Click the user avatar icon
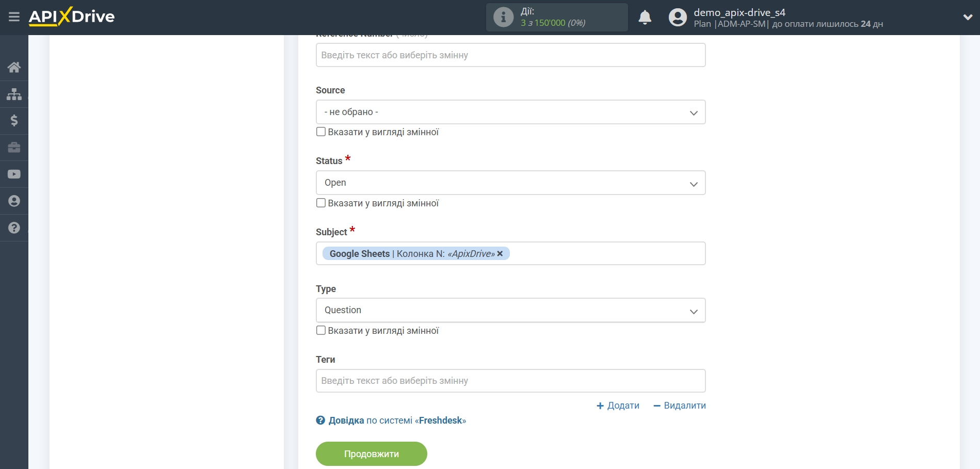This screenshot has height=469, width=980. point(678,18)
